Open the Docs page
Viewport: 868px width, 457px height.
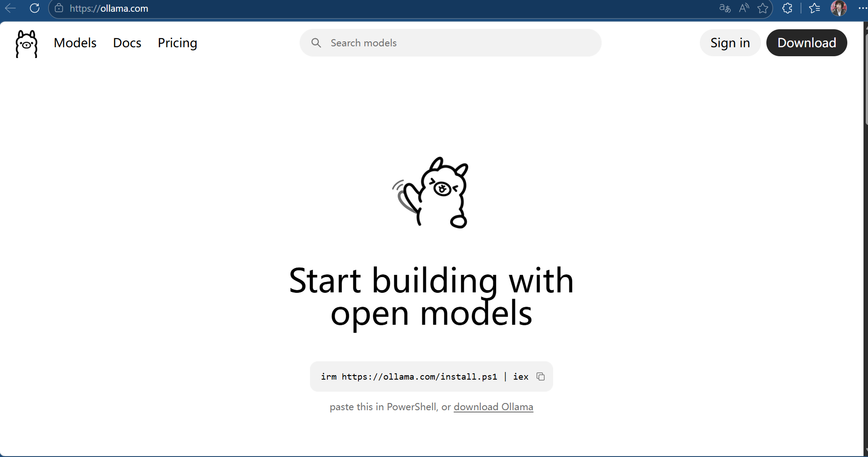[x=127, y=43]
